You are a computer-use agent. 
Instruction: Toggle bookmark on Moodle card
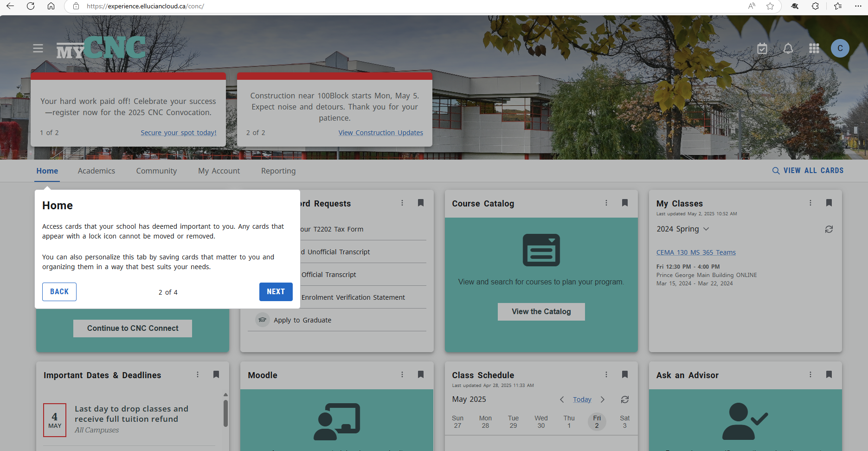(x=420, y=374)
